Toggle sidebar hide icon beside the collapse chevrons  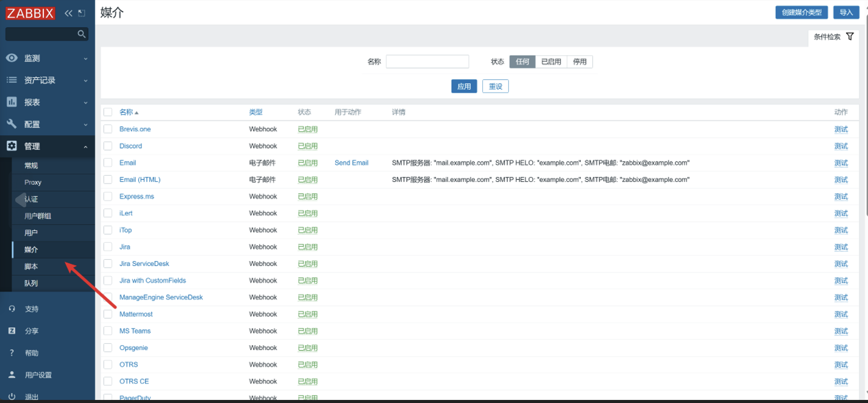click(x=82, y=13)
